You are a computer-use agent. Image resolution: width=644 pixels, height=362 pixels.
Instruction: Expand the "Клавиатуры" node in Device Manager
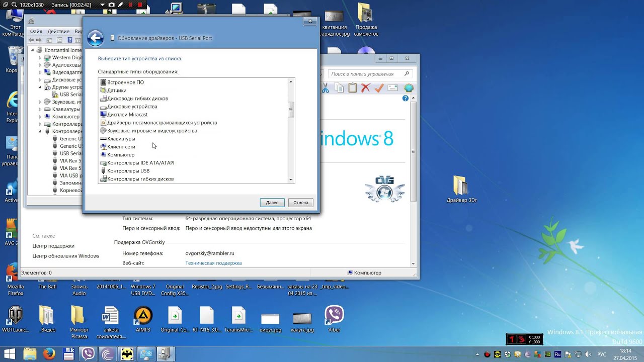(x=40, y=109)
